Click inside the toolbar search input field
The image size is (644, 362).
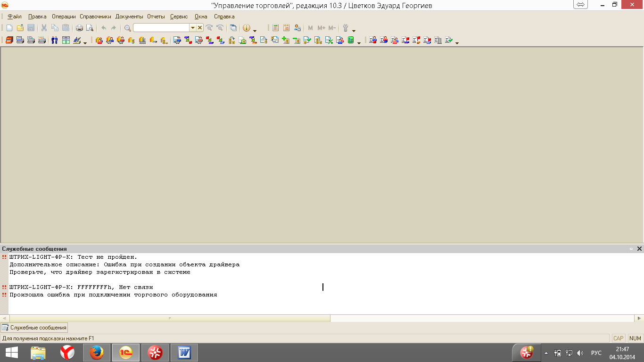pos(161,28)
